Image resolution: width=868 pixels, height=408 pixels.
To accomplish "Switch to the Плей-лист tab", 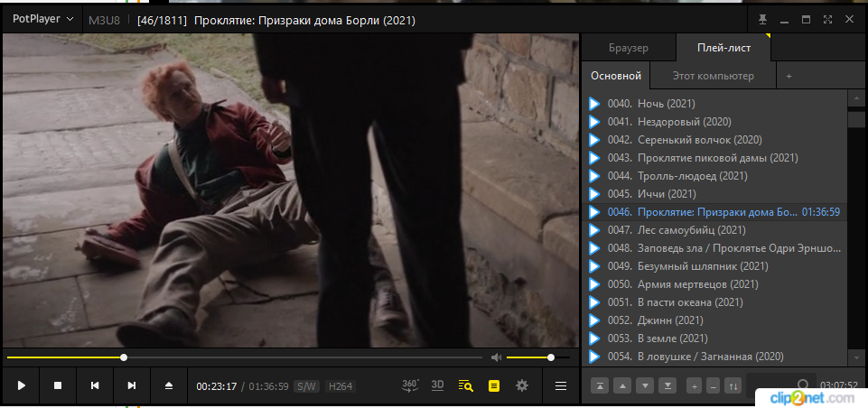I will (723, 48).
